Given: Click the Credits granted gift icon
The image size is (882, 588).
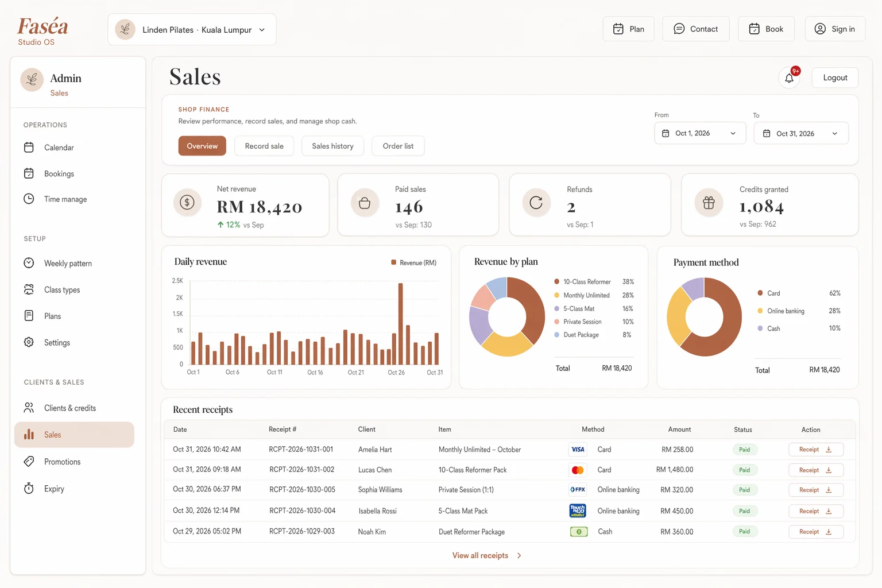Looking at the screenshot, I should click(709, 203).
